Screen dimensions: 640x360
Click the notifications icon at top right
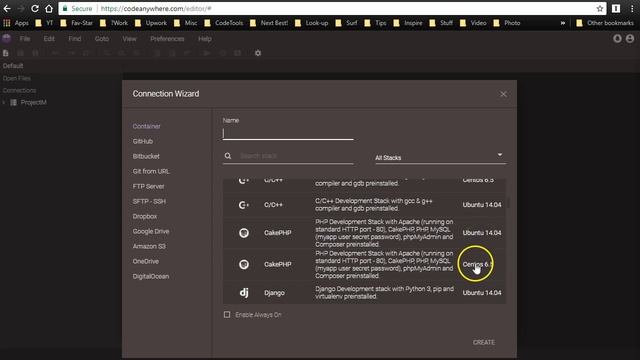click(x=617, y=38)
